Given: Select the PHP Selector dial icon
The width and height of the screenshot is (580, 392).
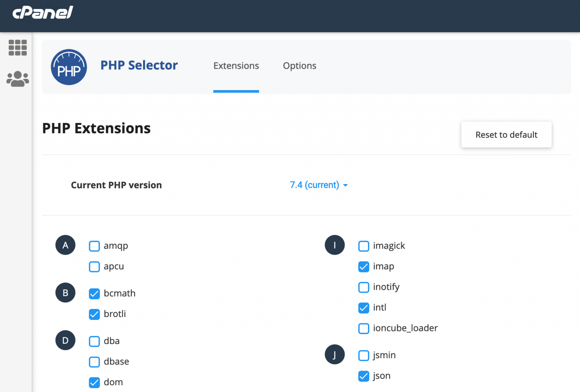Looking at the screenshot, I should (69, 67).
